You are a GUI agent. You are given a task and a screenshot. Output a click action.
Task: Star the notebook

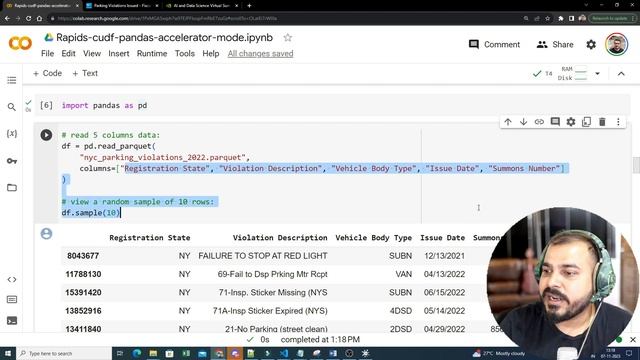pos(288,38)
